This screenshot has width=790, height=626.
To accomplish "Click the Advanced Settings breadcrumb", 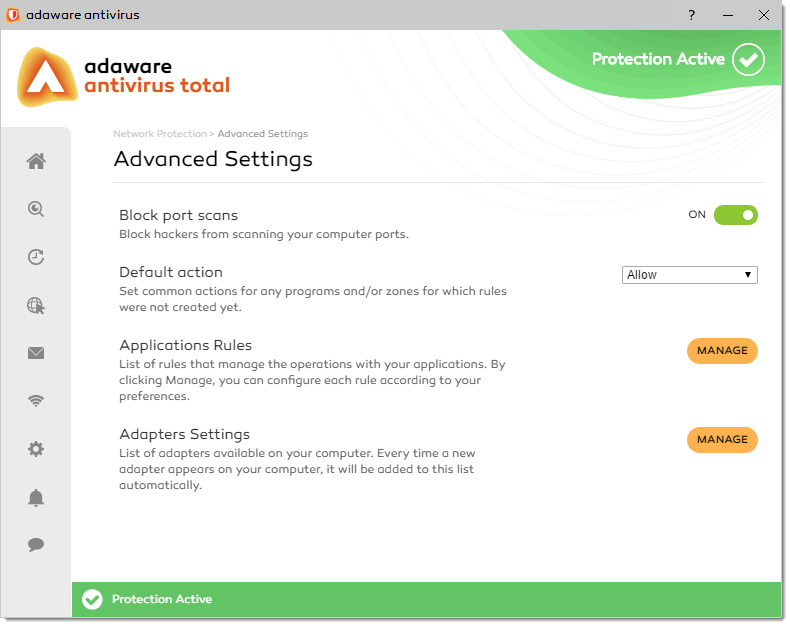I will pyautogui.click(x=262, y=134).
